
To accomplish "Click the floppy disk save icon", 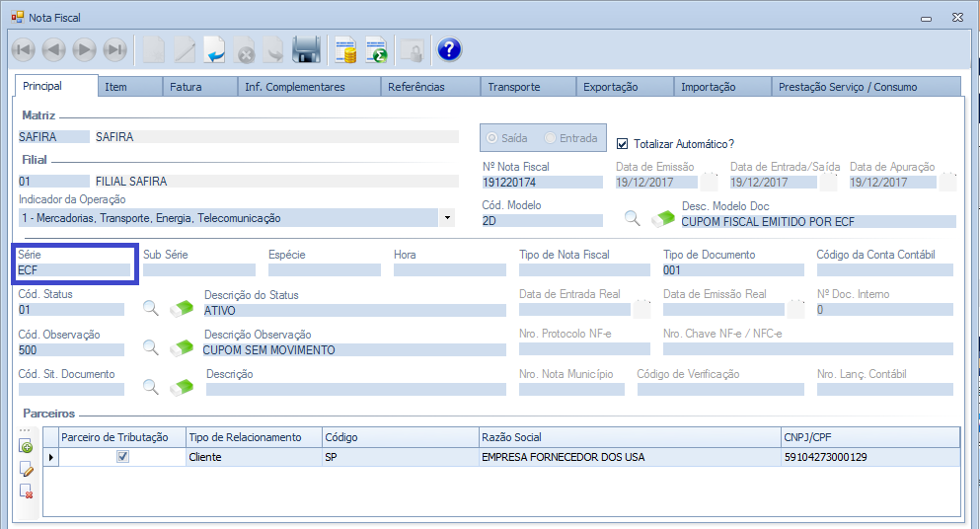I will tap(307, 49).
